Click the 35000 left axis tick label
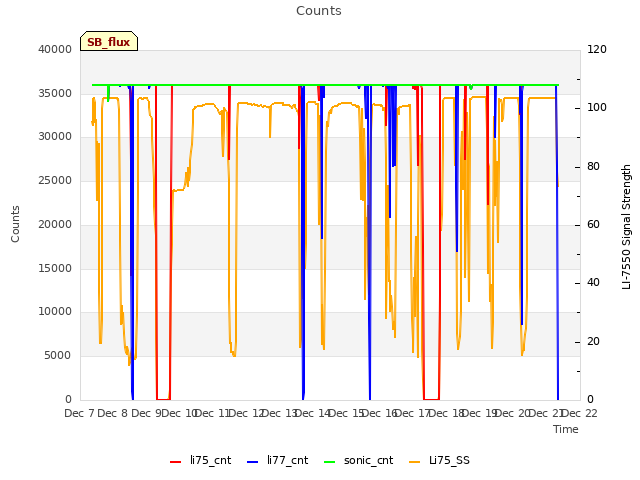 click(55, 93)
